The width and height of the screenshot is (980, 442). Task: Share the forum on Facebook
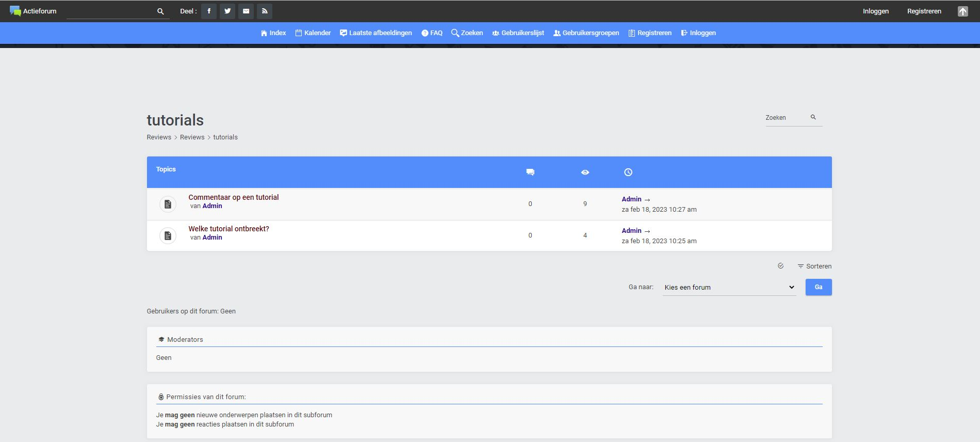tap(209, 11)
